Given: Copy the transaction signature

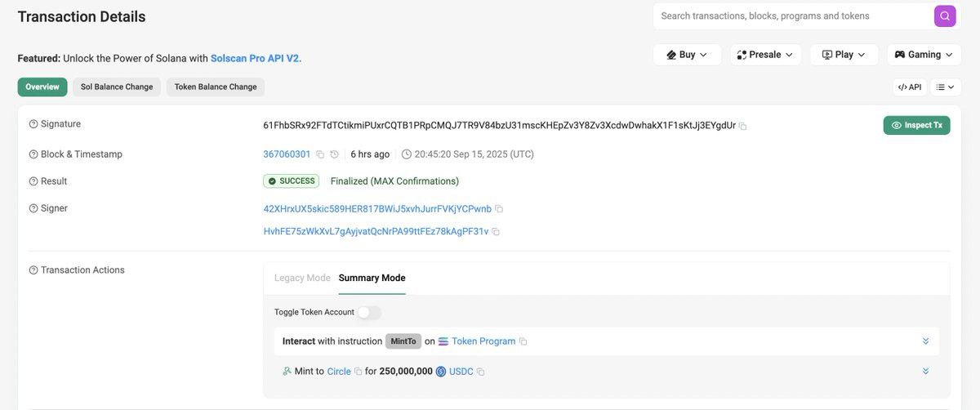Looking at the screenshot, I should tap(742, 126).
